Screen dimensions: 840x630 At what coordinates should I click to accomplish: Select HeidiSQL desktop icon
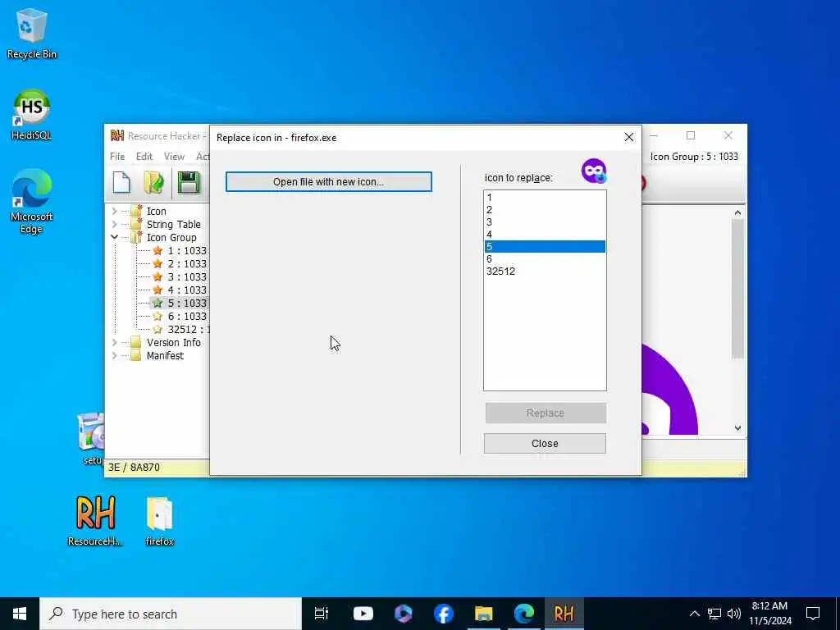click(32, 115)
